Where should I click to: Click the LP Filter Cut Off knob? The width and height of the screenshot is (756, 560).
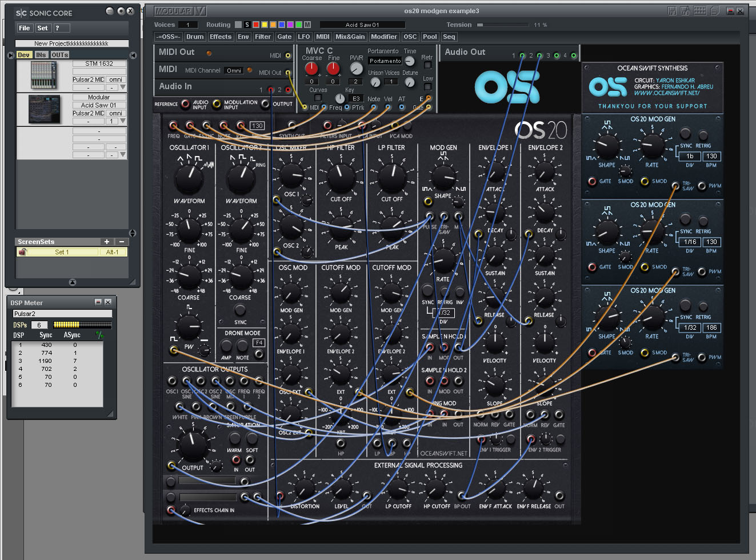[392, 178]
